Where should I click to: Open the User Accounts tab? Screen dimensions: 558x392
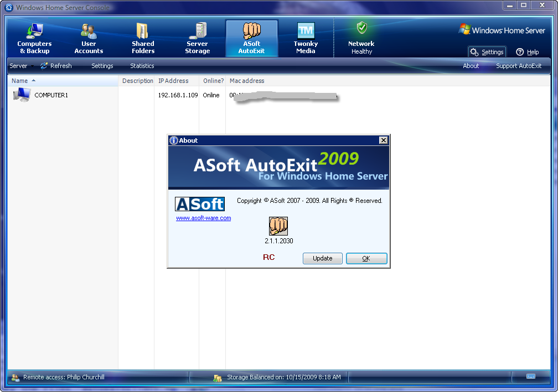click(89, 38)
